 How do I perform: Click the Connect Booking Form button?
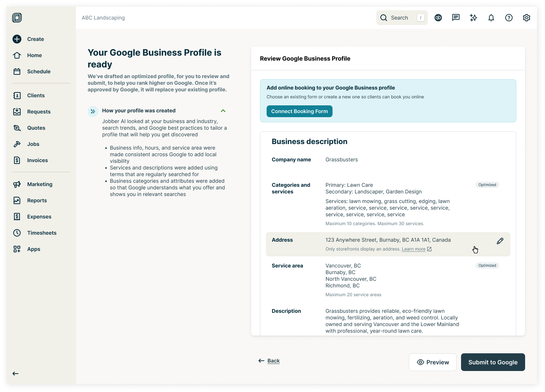(x=299, y=111)
